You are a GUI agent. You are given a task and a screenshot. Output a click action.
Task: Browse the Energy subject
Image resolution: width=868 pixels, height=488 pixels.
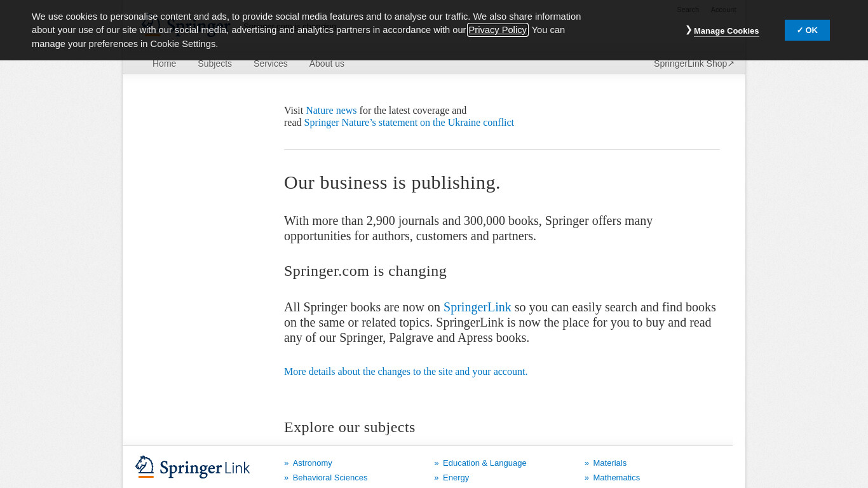coord(456,478)
